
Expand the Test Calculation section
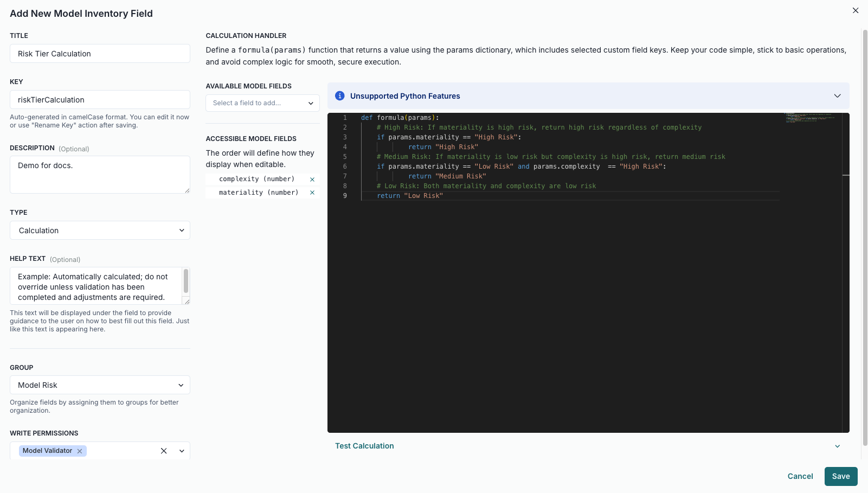pos(837,446)
